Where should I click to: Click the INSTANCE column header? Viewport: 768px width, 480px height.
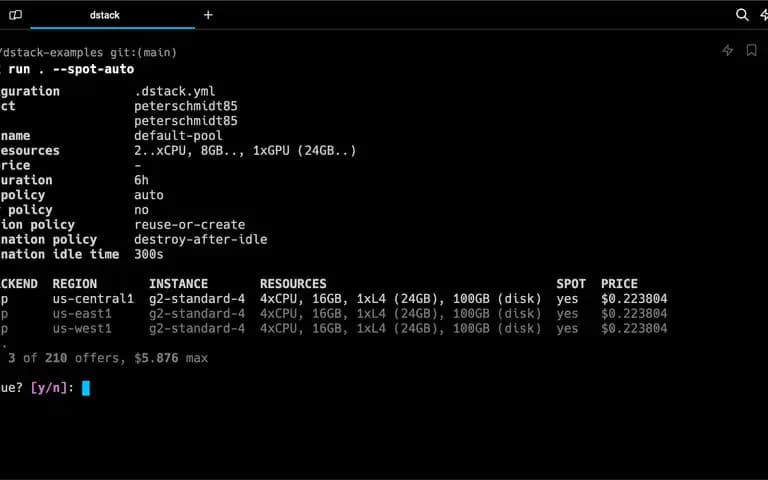coord(178,284)
